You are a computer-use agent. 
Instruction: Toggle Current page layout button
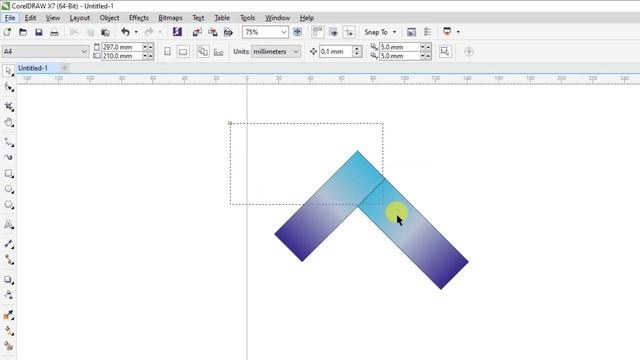coord(219,52)
